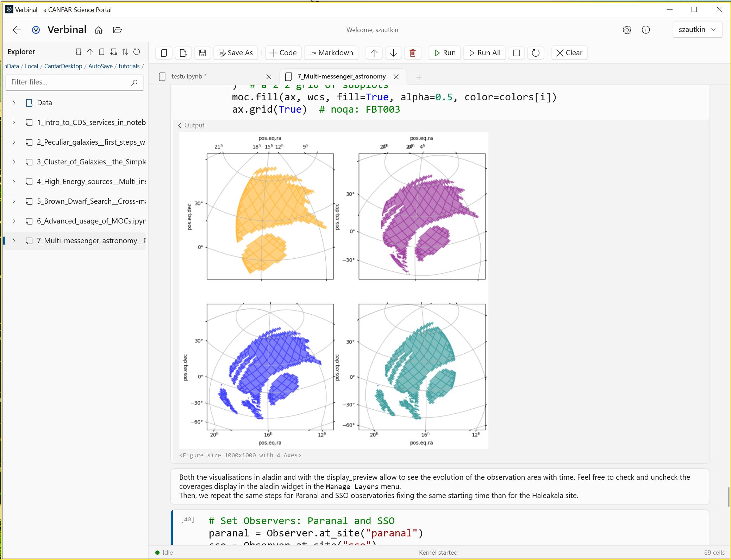Expand 3_Cluster_of_Galaxies chevron
Image resolution: width=731 pixels, height=560 pixels.
[x=14, y=162]
